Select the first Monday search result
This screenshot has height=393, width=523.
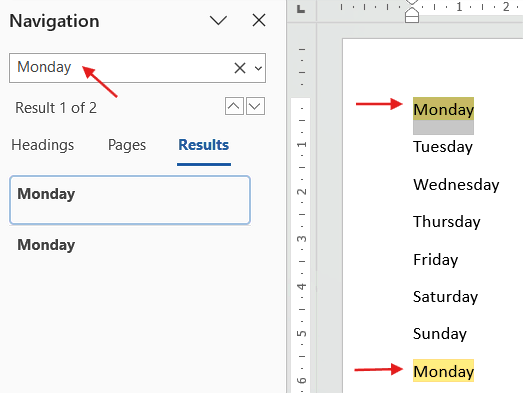click(130, 200)
